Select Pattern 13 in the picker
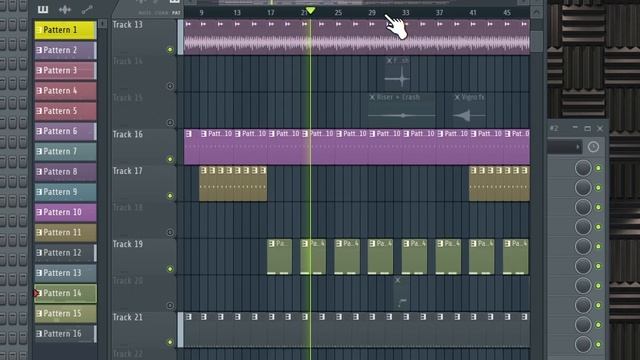This screenshot has width=640, height=360. [x=65, y=273]
